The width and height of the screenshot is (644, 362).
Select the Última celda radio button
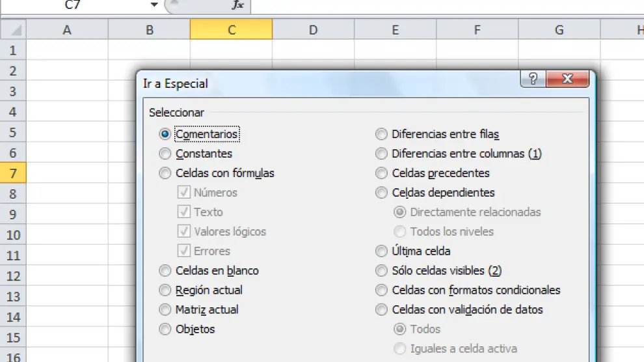381,251
